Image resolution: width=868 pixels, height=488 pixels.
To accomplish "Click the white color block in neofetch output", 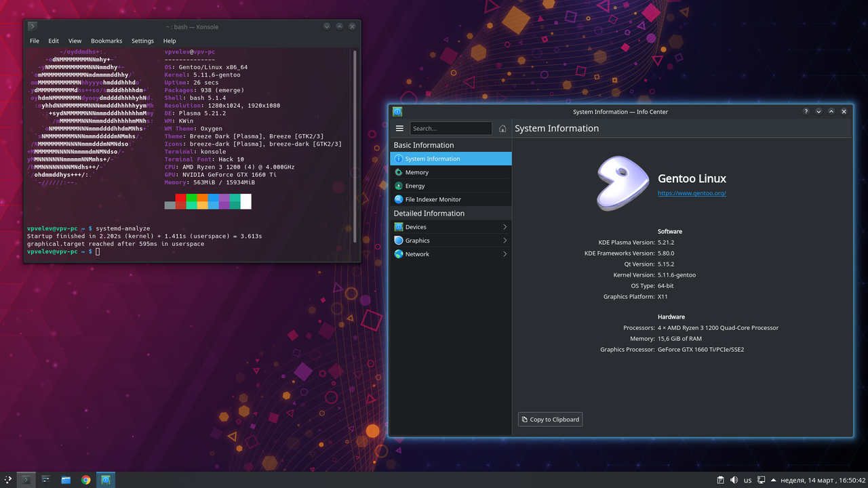I will click(245, 201).
